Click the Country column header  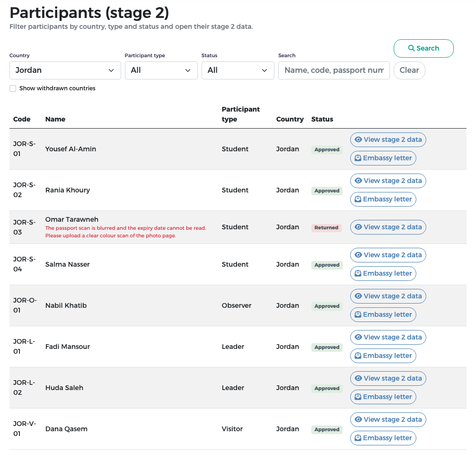pyautogui.click(x=290, y=119)
